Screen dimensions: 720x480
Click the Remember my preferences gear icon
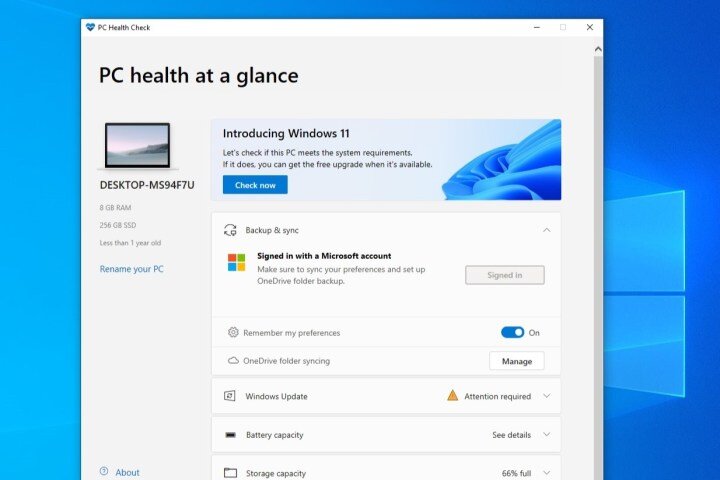click(233, 332)
